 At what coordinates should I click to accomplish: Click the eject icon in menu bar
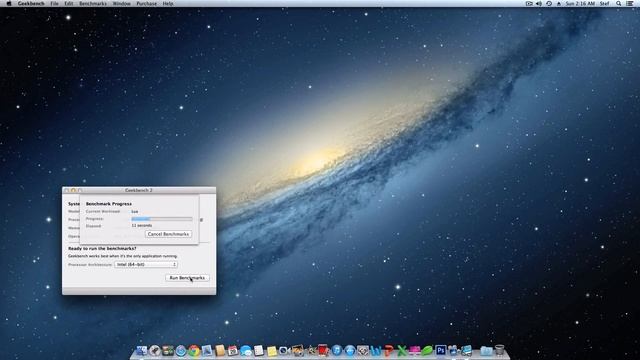tap(559, 3)
